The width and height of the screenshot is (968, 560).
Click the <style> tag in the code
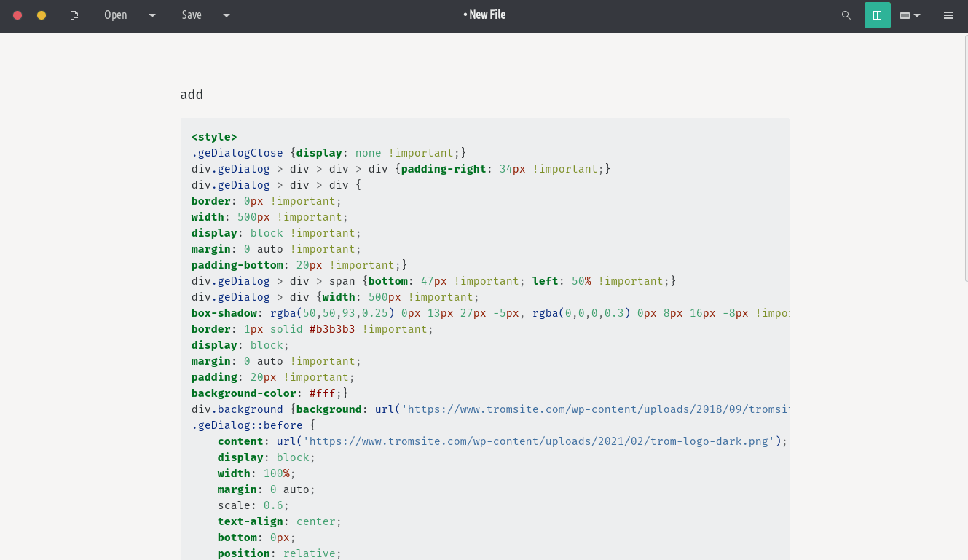[214, 137]
